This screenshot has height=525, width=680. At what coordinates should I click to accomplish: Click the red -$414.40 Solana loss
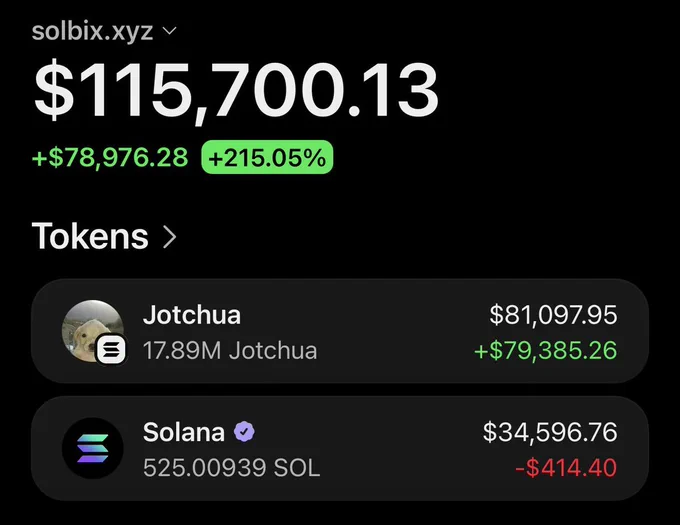[566, 467]
